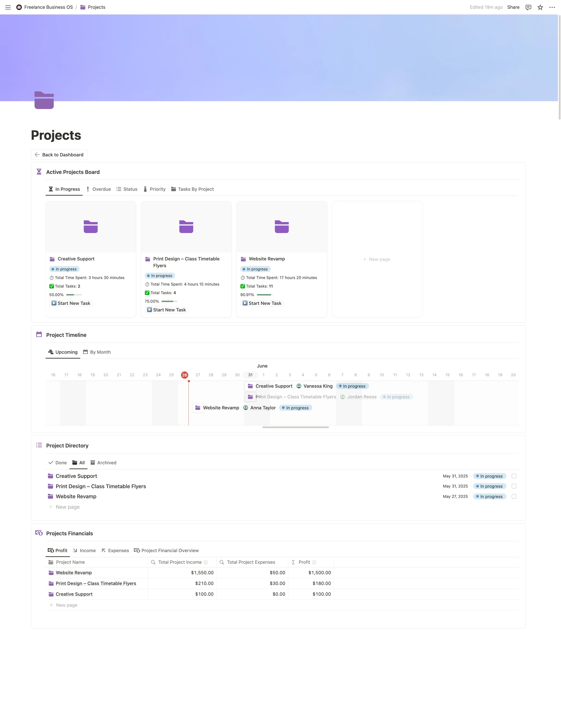Switch to the Priority board tab
Screen dimensions: 561x728
point(154,189)
